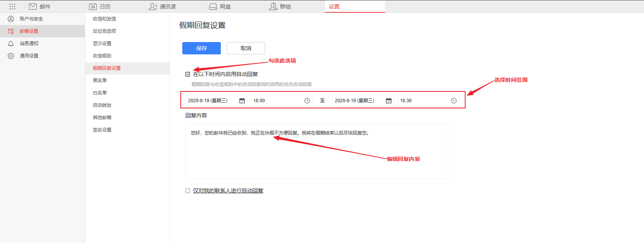This screenshot has width=644, height=243.
Task: Click the 保存 button
Action: pos(201,48)
